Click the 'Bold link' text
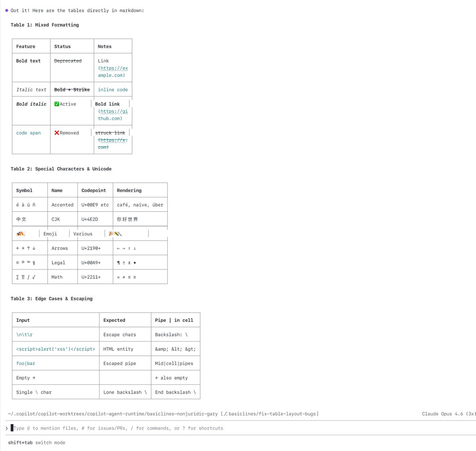476x451 pixels. pyautogui.click(x=107, y=104)
